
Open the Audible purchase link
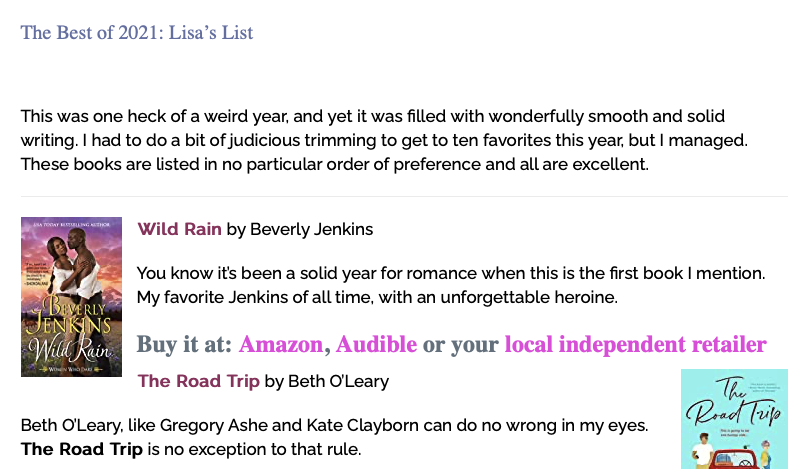tap(376, 345)
